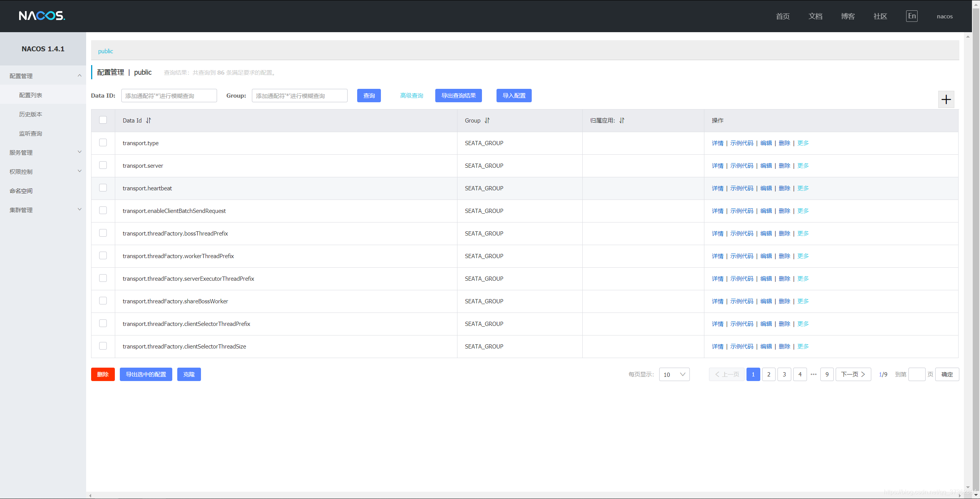The width and height of the screenshot is (980, 499).
Task: Open 高级查询 advanced search
Action: [412, 96]
